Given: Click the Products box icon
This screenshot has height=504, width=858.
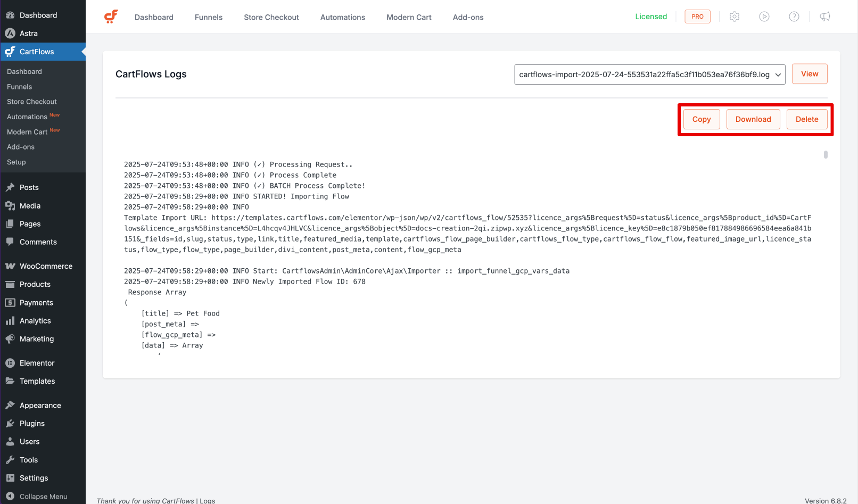Looking at the screenshot, I should pyautogui.click(x=10, y=284).
